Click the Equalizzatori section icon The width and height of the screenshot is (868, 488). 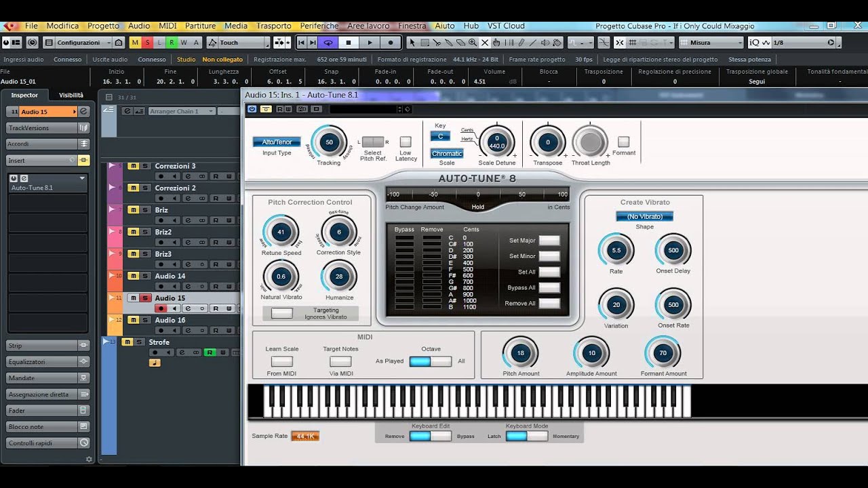point(84,361)
